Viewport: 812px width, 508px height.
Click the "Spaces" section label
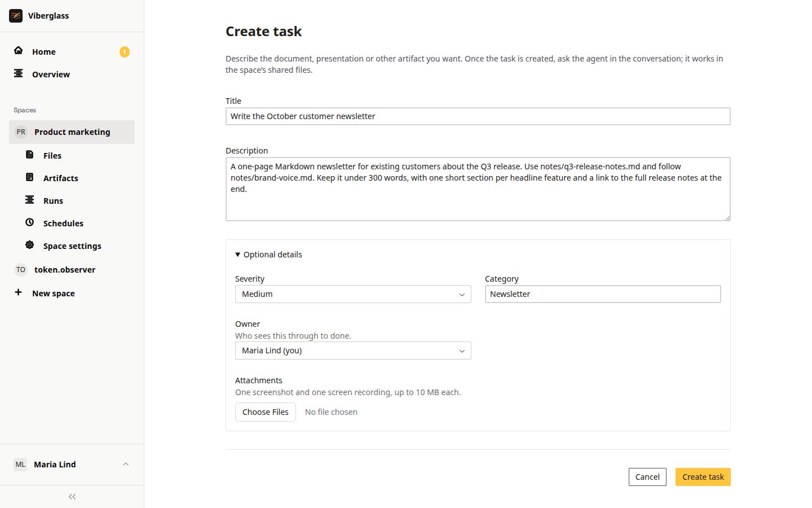25,110
